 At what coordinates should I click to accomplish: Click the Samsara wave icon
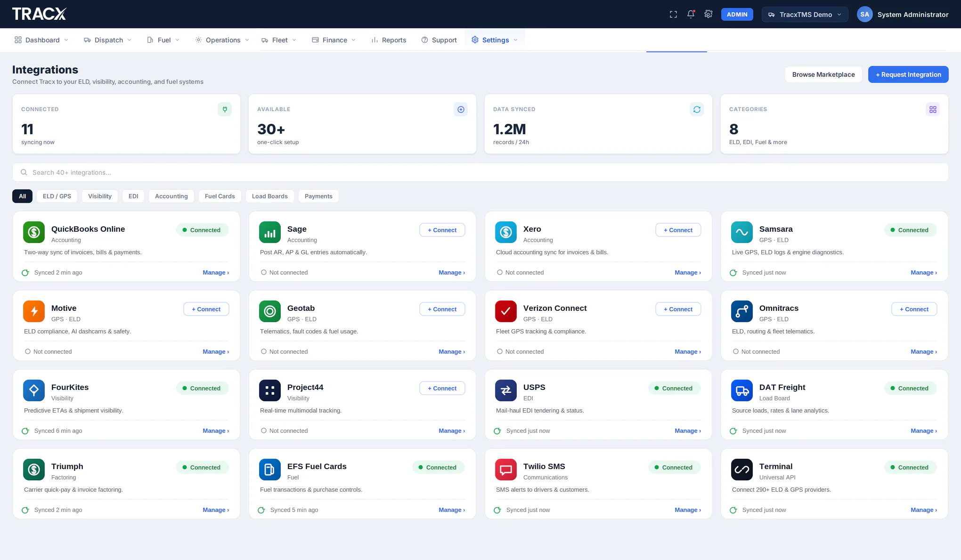742,232
